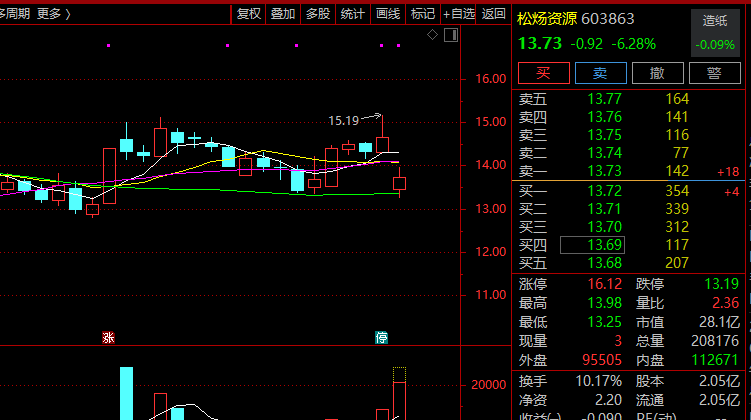Open the 叠加 overlay option
This screenshot has height=420, width=751.
pos(283,13)
